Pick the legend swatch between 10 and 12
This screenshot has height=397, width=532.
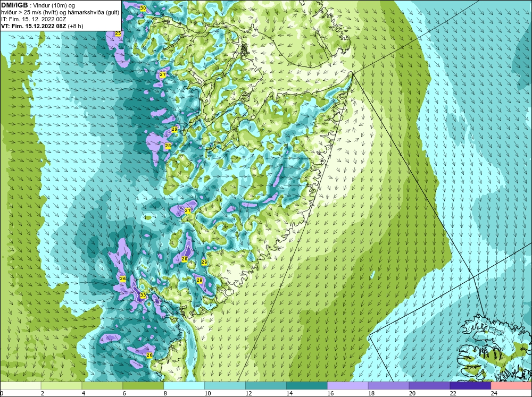tap(225, 385)
